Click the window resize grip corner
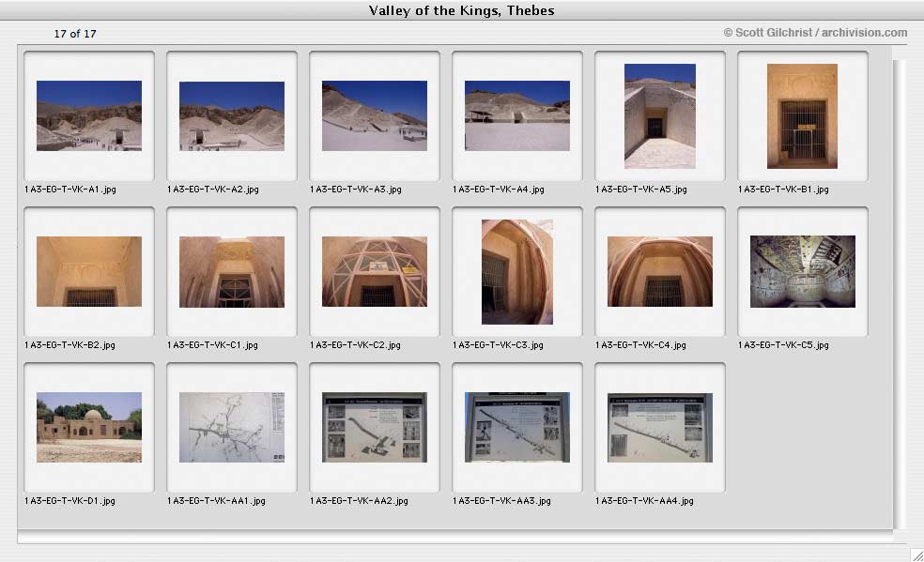 pyautogui.click(x=916, y=554)
